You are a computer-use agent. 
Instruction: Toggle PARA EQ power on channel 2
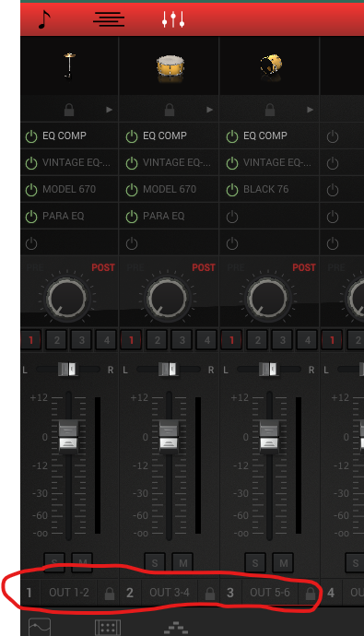tap(132, 217)
